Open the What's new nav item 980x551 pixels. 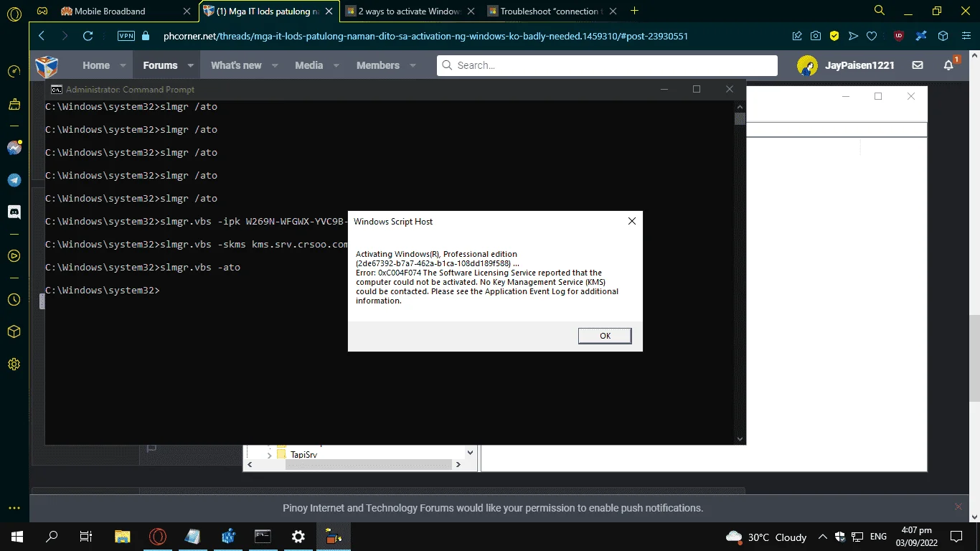tap(236, 65)
